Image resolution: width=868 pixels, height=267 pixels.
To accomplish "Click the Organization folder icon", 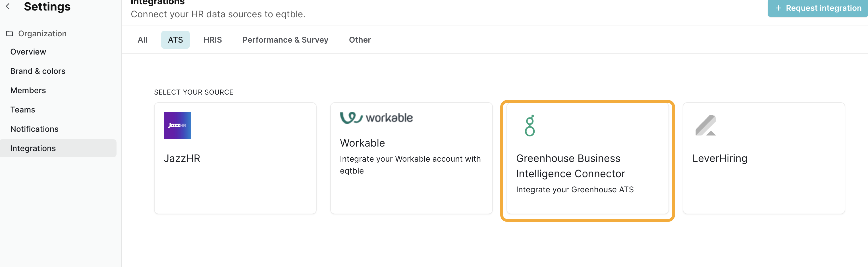I will pyautogui.click(x=10, y=34).
